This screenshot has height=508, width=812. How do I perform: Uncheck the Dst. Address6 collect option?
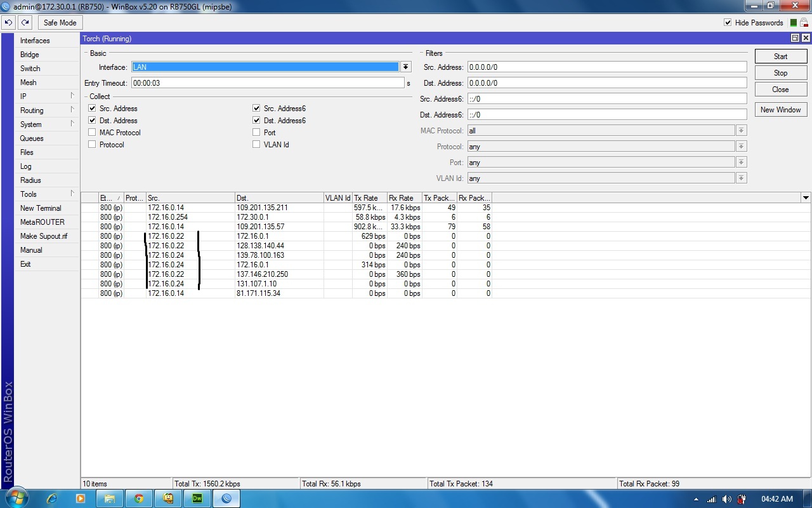[x=256, y=121]
